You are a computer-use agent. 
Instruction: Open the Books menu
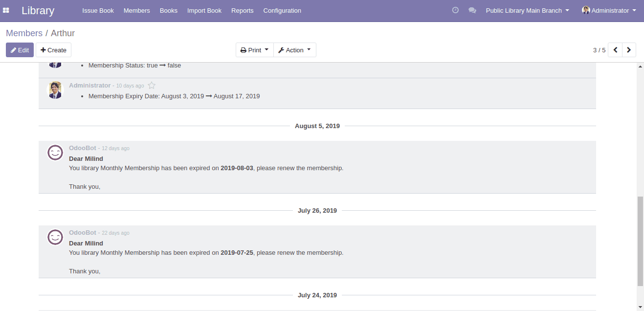pyautogui.click(x=169, y=10)
